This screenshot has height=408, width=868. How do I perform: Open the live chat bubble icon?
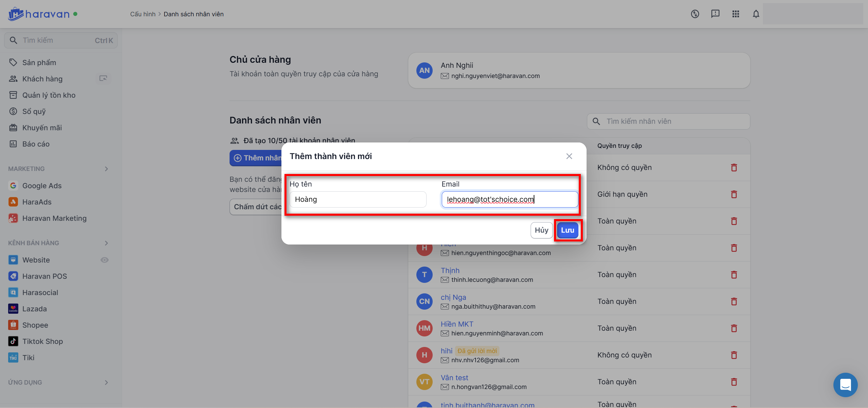point(845,385)
